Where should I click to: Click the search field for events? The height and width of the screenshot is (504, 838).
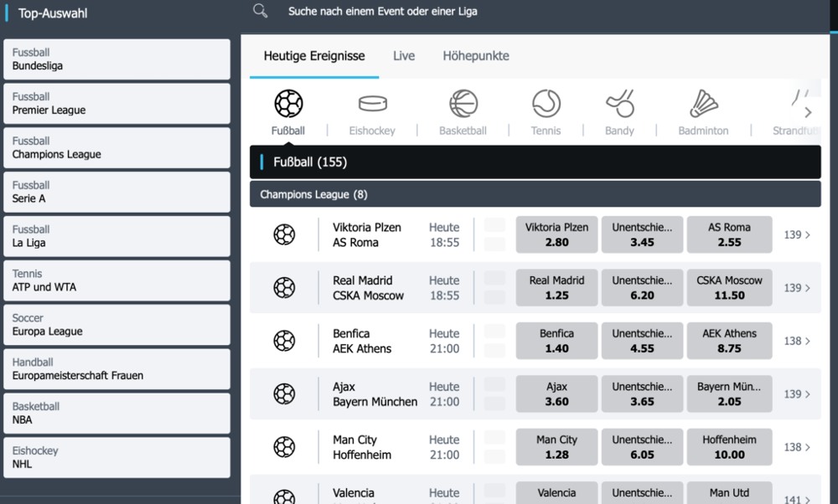(x=383, y=11)
